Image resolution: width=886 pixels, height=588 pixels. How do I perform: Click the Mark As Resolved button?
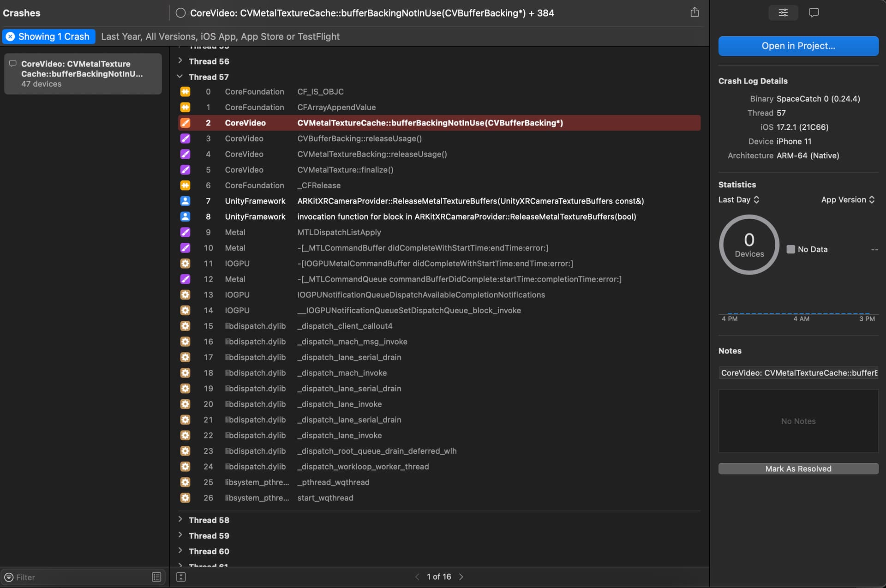[798, 468]
